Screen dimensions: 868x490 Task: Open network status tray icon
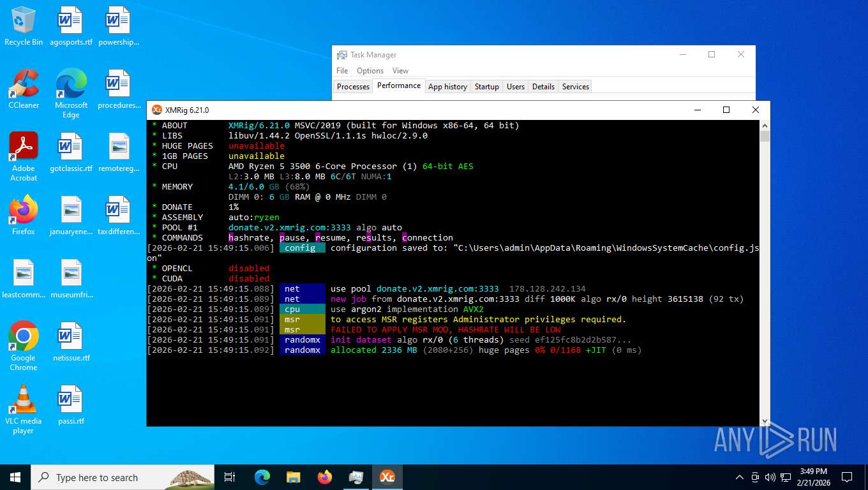tap(786, 477)
